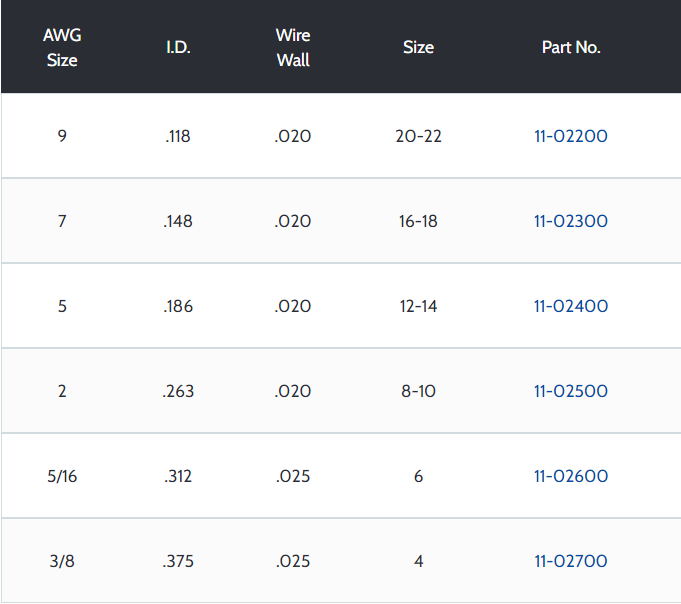Click the AWG Size column header
Viewport: 681px width, 604px height.
point(62,48)
